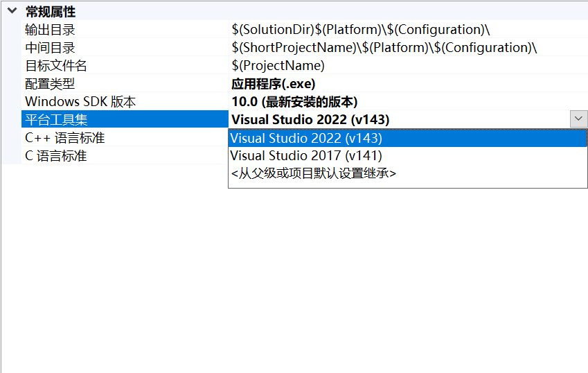Edit the $(SolutionDir)$(Platform)\$(Configuration)\ value

pos(361,29)
